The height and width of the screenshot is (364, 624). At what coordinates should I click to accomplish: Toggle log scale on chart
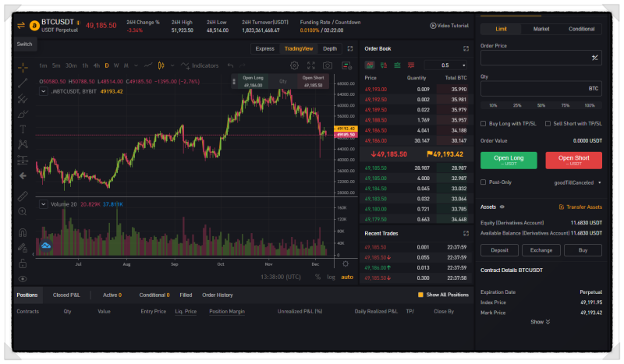click(331, 277)
